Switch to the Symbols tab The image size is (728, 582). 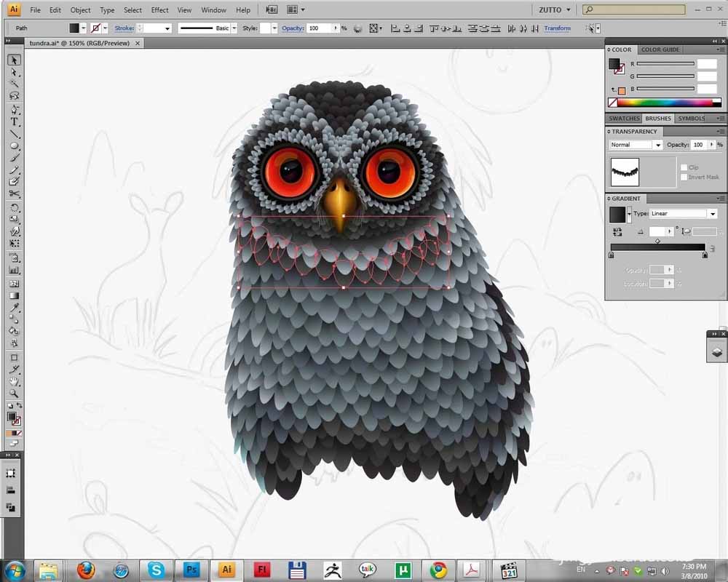(692, 119)
